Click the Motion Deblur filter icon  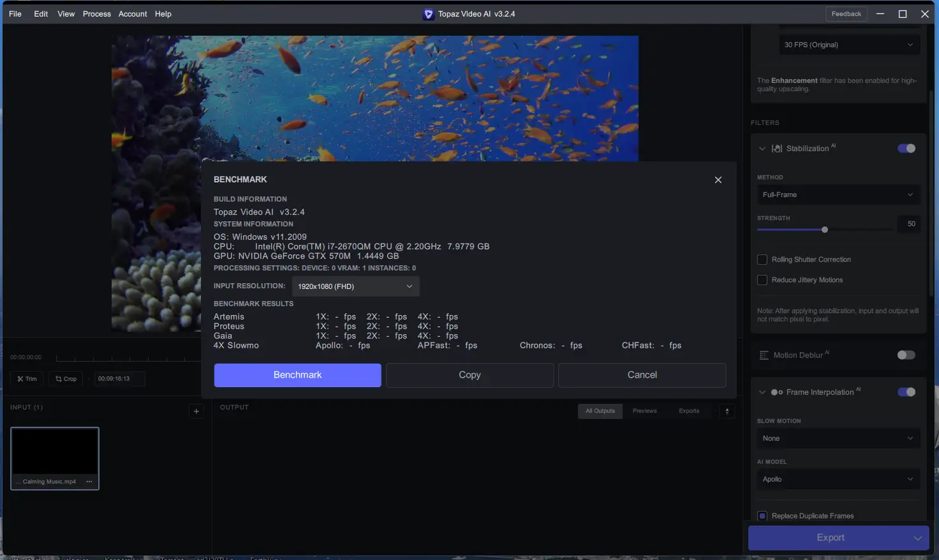[764, 355]
